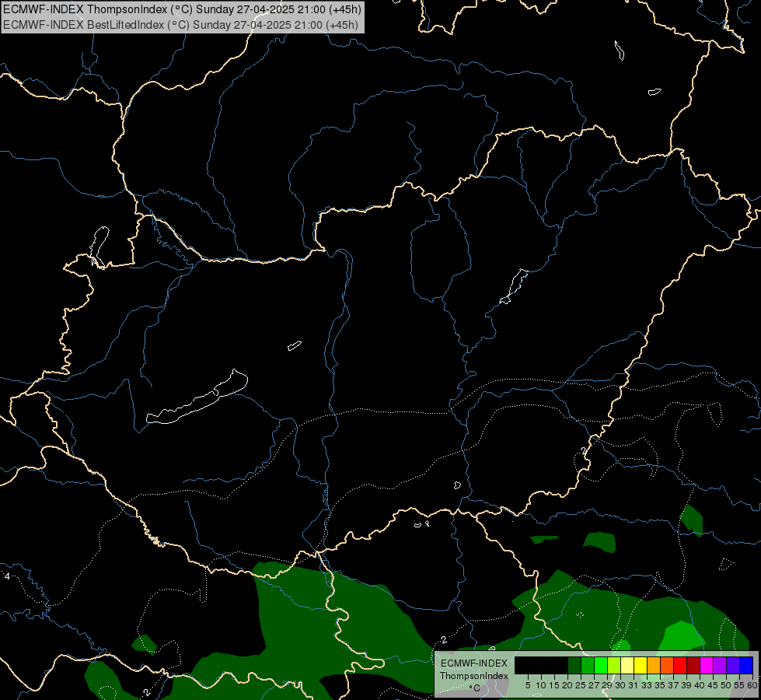Click the ECMWF-INDEX legend label
This screenshot has width=761, height=700.
(474, 663)
